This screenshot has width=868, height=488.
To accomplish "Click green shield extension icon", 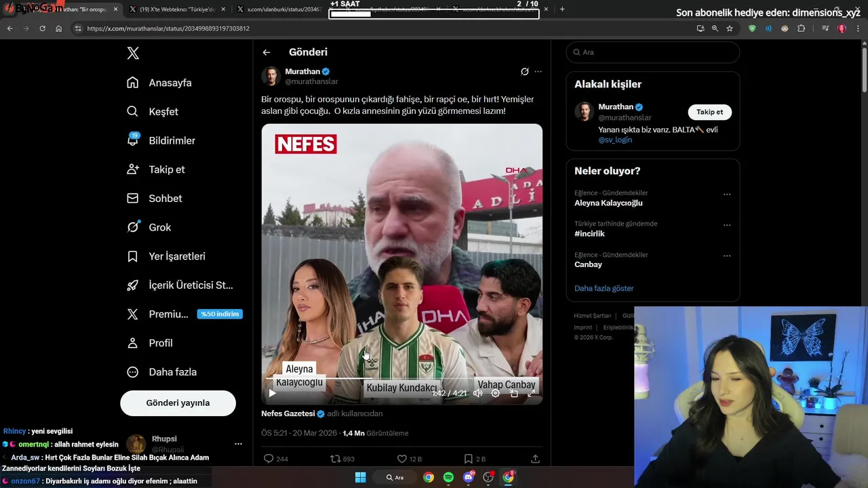I will (752, 28).
